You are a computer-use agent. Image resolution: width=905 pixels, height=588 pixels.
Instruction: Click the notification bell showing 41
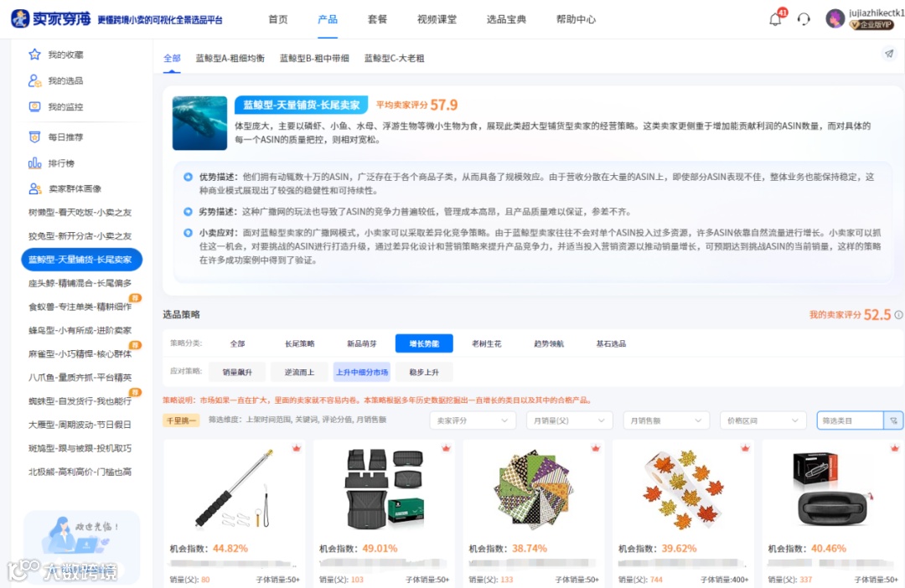click(774, 18)
